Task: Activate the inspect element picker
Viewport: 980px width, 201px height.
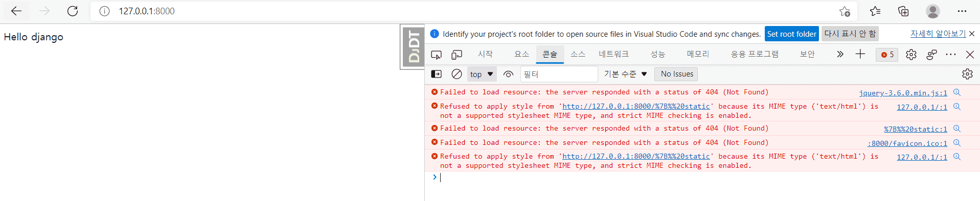Action: [x=436, y=55]
